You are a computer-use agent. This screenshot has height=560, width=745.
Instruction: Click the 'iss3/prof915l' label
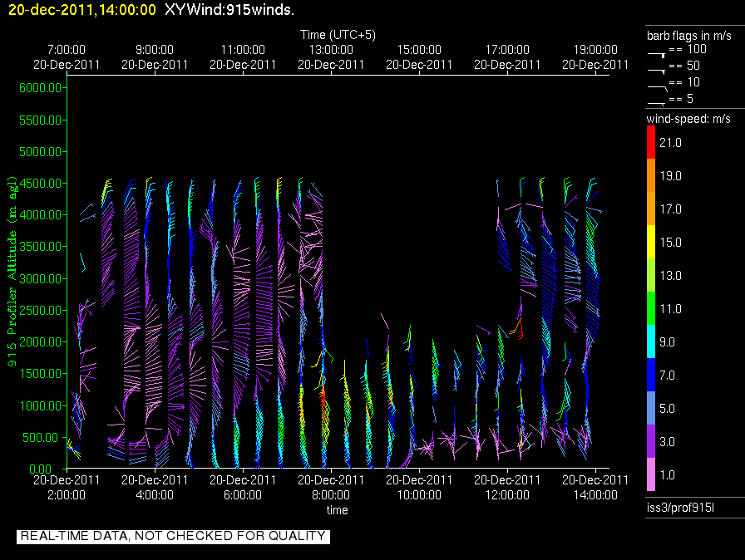click(680, 508)
